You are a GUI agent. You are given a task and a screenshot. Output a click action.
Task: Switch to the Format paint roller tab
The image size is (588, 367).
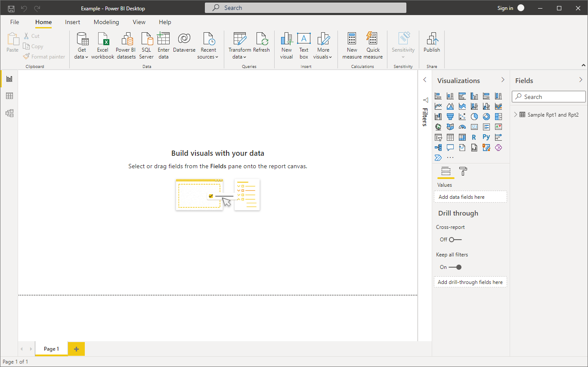point(463,171)
